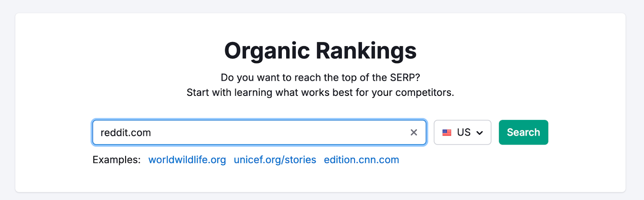Click the word "Rankings" in the title

[x=366, y=51]
